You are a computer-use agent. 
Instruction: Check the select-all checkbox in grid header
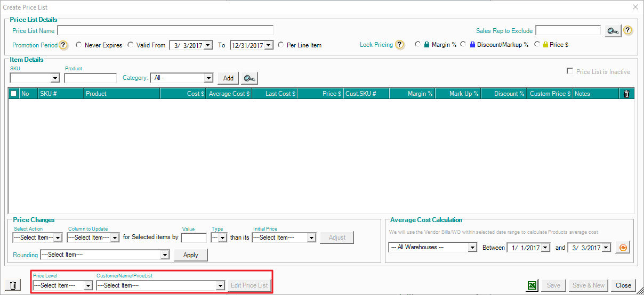coord(14,94)
